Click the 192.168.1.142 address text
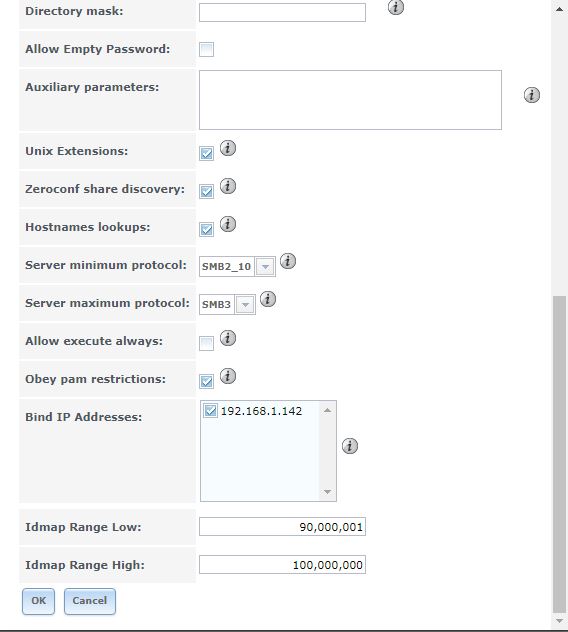This screenshot has width=568, height=632. tap(261, 411)
